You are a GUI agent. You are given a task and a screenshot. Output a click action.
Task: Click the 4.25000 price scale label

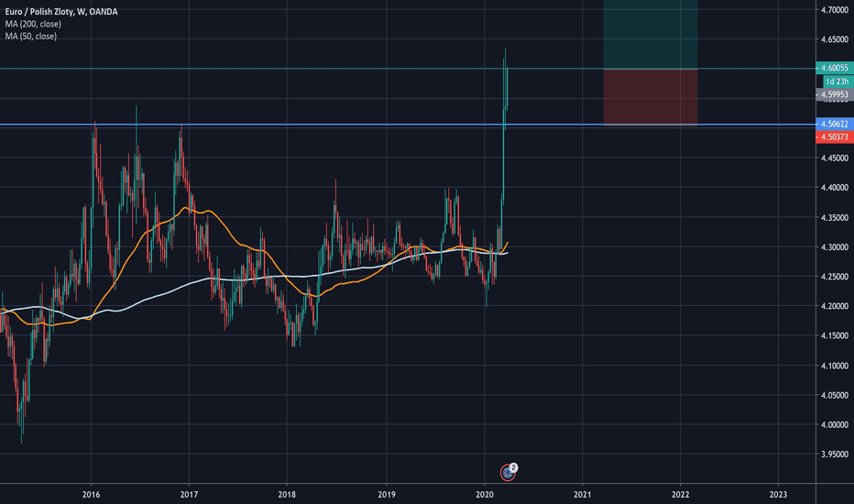pyautogui.click(x=835, y=277)
